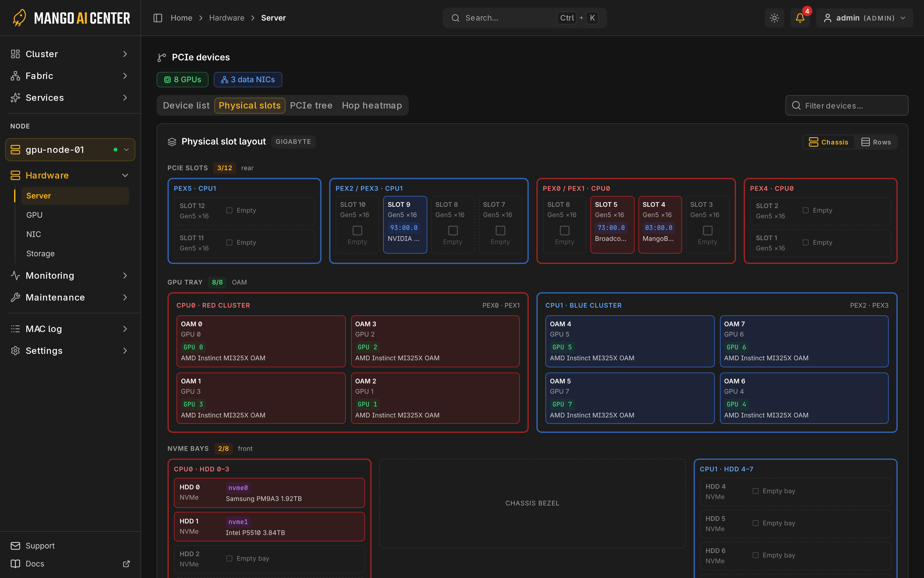Click the Docs book icon
The width and height of the screenshot is (924, 578).
click(15, 564)
